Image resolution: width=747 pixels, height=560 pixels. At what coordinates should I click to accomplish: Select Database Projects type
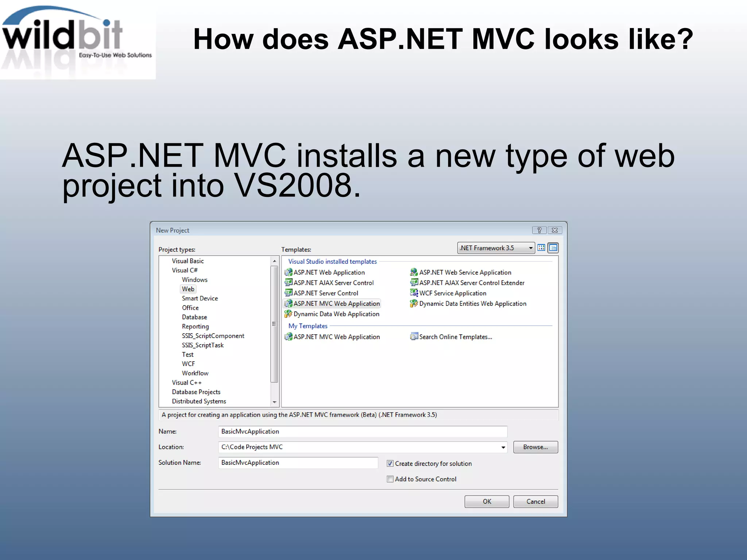[196, 392]
